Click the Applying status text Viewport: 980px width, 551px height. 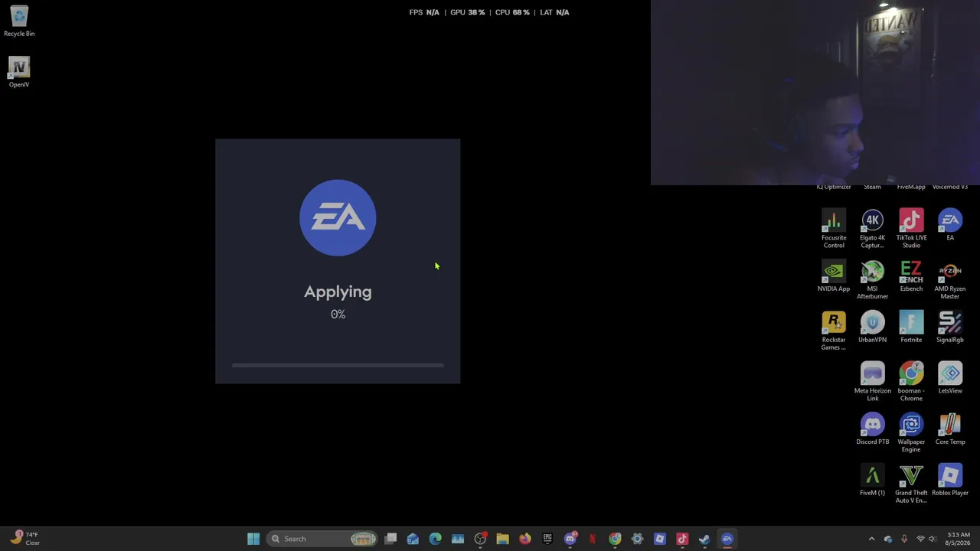click(x=338, y=292)
